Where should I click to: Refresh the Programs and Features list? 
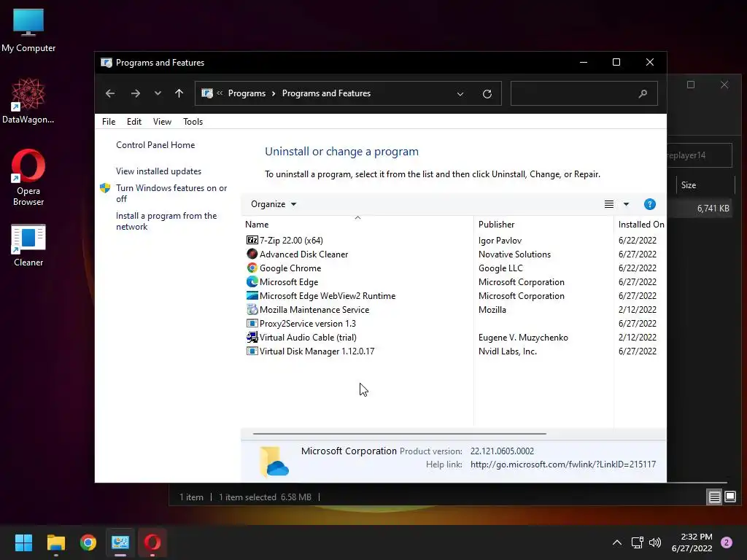click(x=487, y=94)
